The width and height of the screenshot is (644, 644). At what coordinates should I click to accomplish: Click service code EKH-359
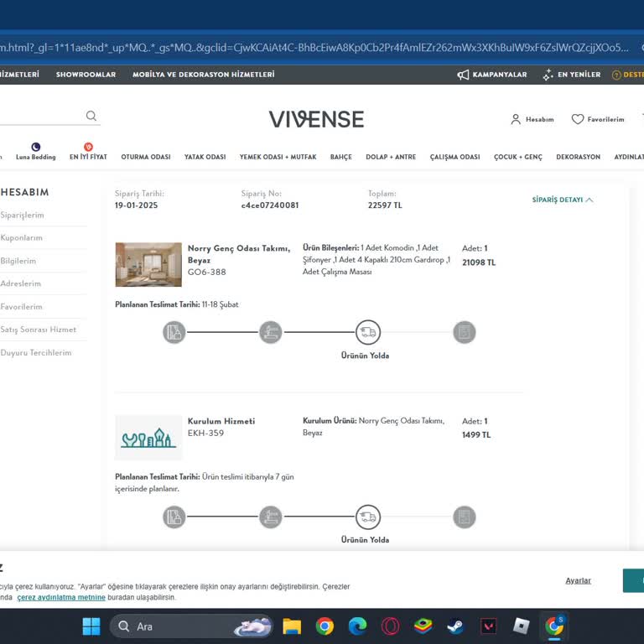click(205, 433)
